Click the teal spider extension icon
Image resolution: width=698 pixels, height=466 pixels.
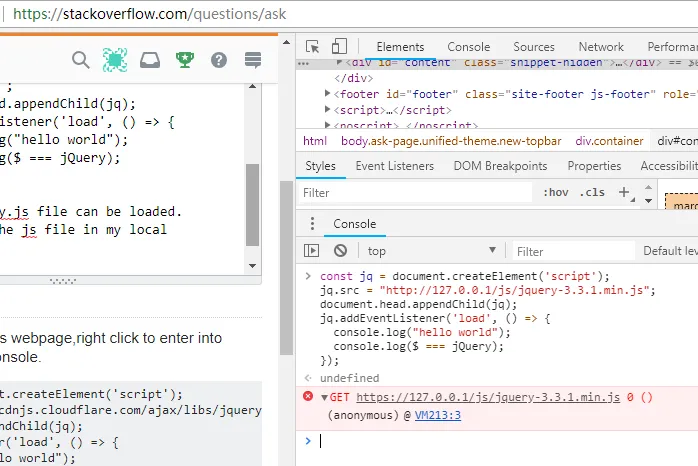click(115, 60)
